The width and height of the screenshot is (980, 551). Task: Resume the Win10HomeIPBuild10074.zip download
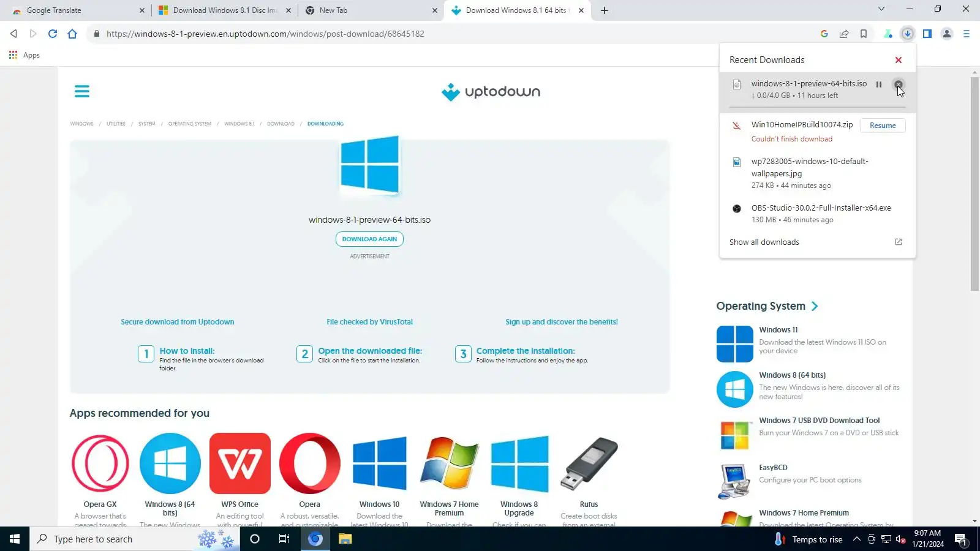click(883, 126)
